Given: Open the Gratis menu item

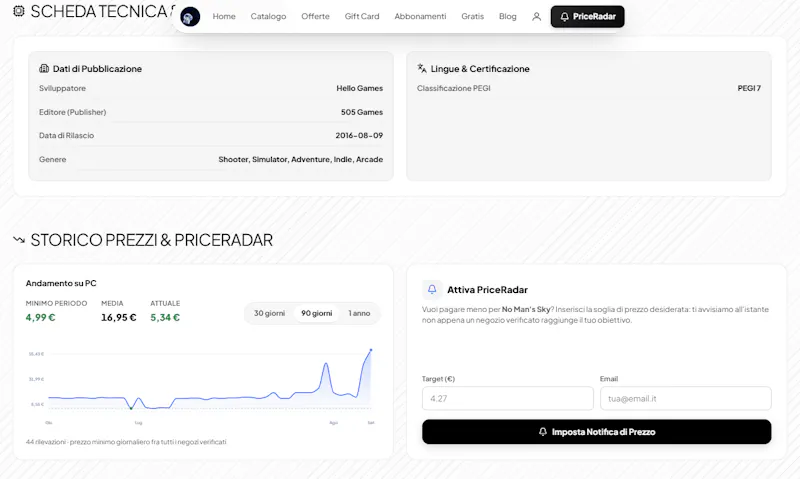Looking at the screenshot, I should point(472,16).
